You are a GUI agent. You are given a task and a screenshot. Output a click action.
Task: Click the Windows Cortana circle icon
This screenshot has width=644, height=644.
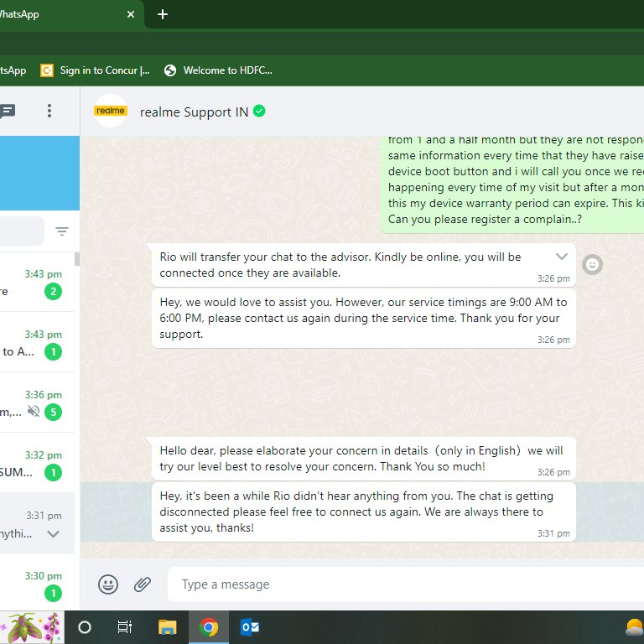[84, 627]
